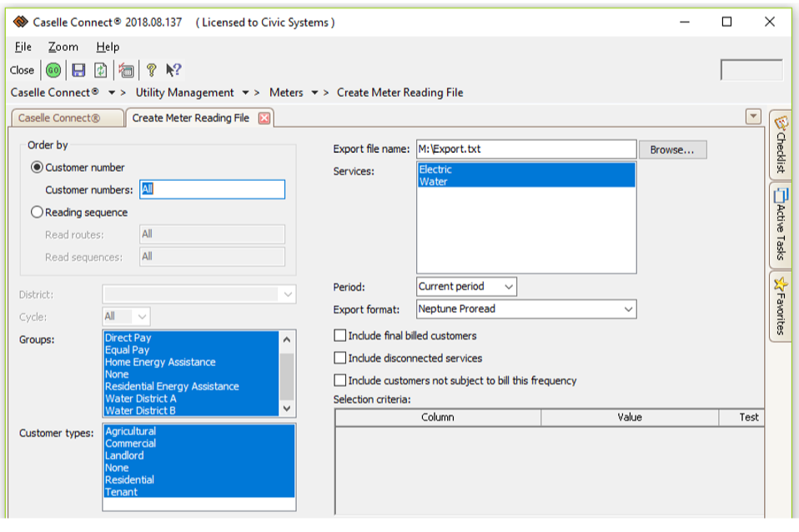The height and width of the screenshot is (532, 799).
Task: Click the refresh document toolbar icon
Action: 101,70
